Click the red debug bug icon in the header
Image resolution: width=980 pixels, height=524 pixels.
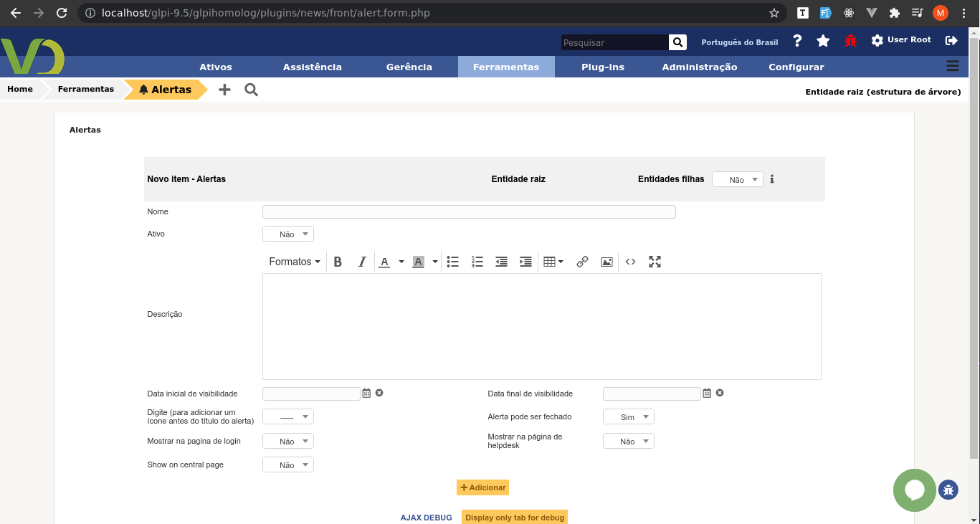[850, 41]
